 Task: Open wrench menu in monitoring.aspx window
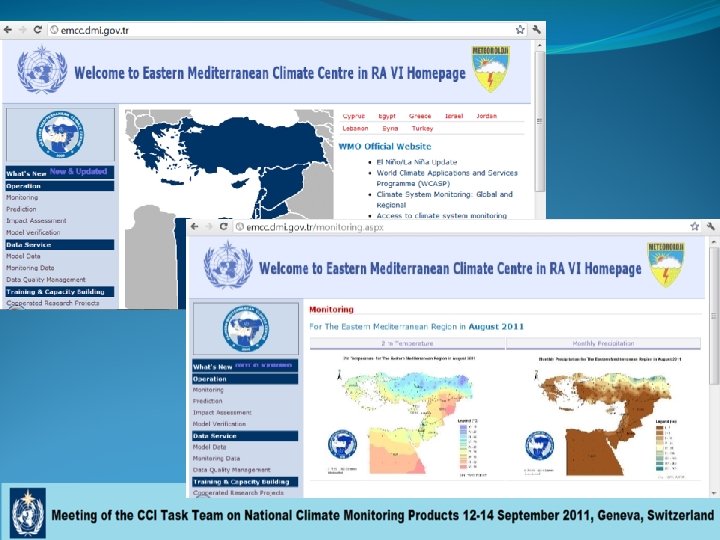711,226
